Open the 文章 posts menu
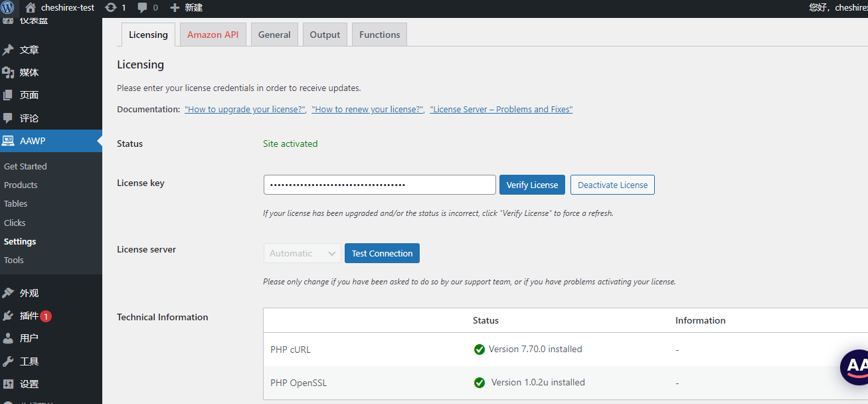The image size is (868, 404). pos(29,50)
